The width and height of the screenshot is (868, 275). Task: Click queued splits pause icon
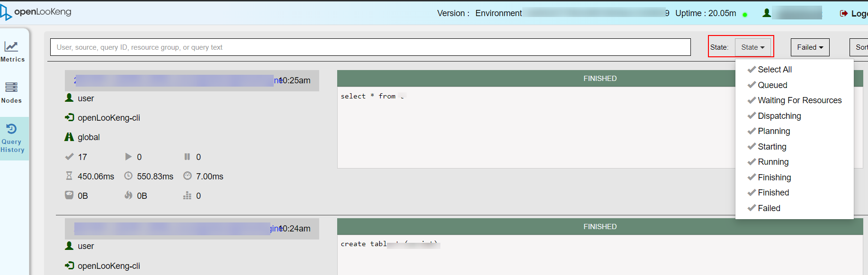187,157
